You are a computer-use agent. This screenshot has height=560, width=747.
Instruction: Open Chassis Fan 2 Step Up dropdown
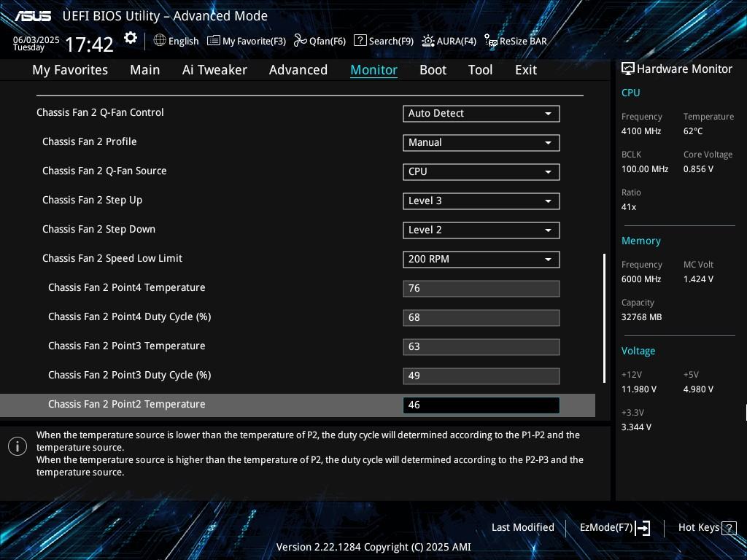coord(481,201)
